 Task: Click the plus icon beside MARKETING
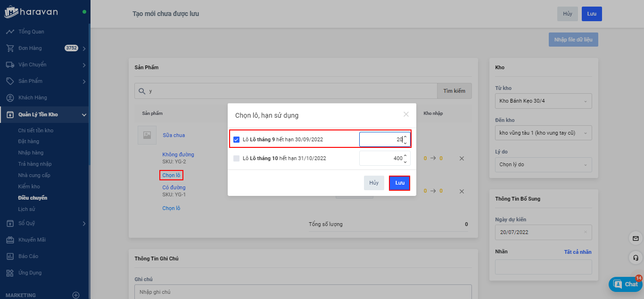[76, 295]
